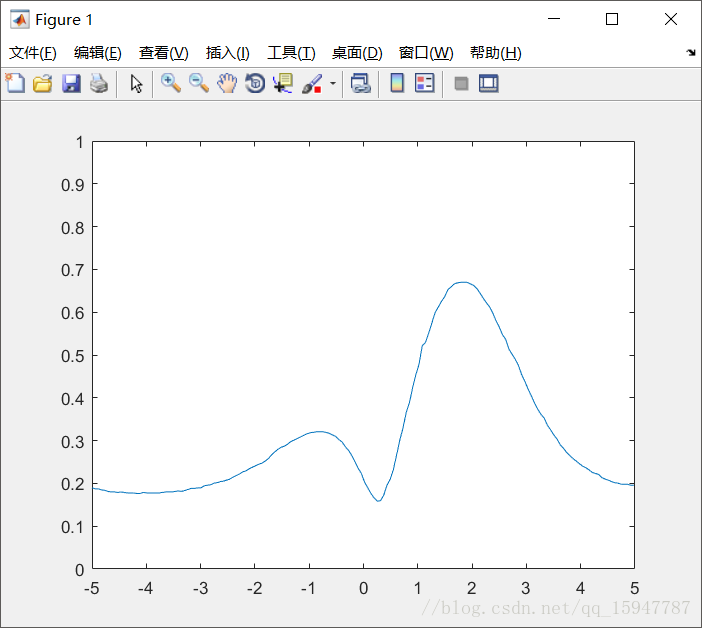Screen dimensions: 702x628
Task: Select the Zoom In magnifier tool
Action: click(x=171, y=84)
